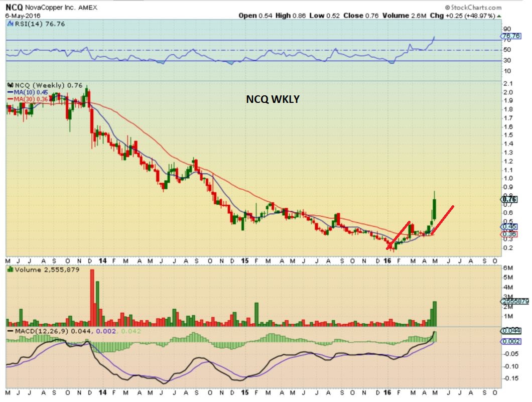The height and width of the screenshot is (402, 532).
Task: Click the 0.76 price tag on right axis
Action: pos(509,199)
